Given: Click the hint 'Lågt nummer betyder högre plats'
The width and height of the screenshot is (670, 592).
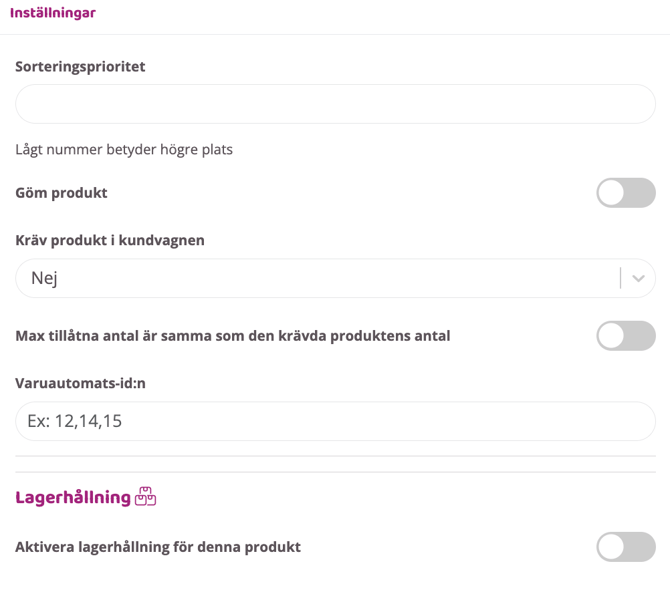Looking at the screenshot, I should pos(124,150).
